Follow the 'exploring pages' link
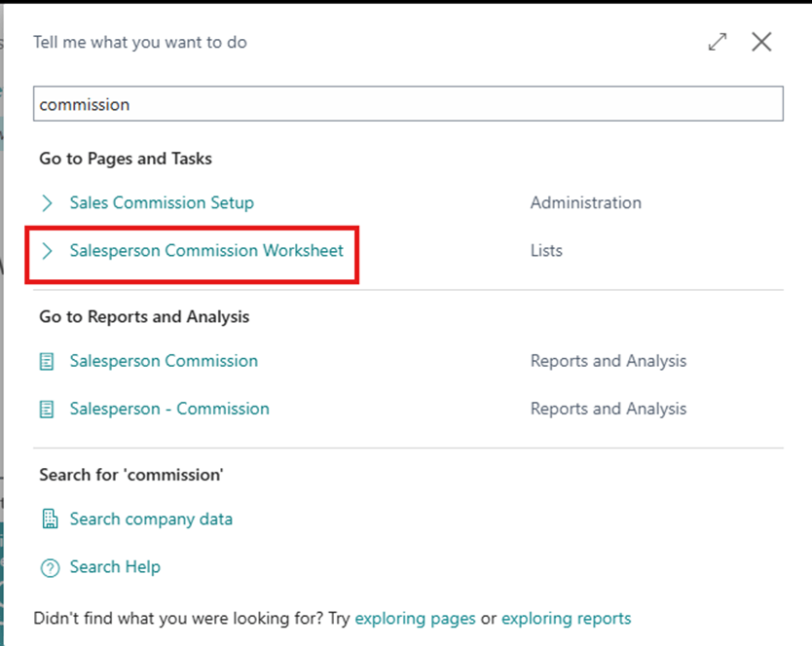812x646 pixels. 415,618
